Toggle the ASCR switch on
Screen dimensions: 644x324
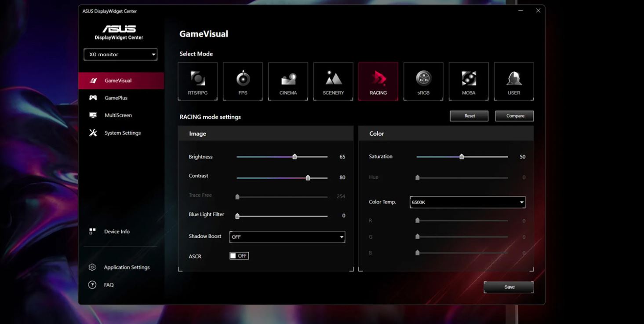click(x=239, y=256)
